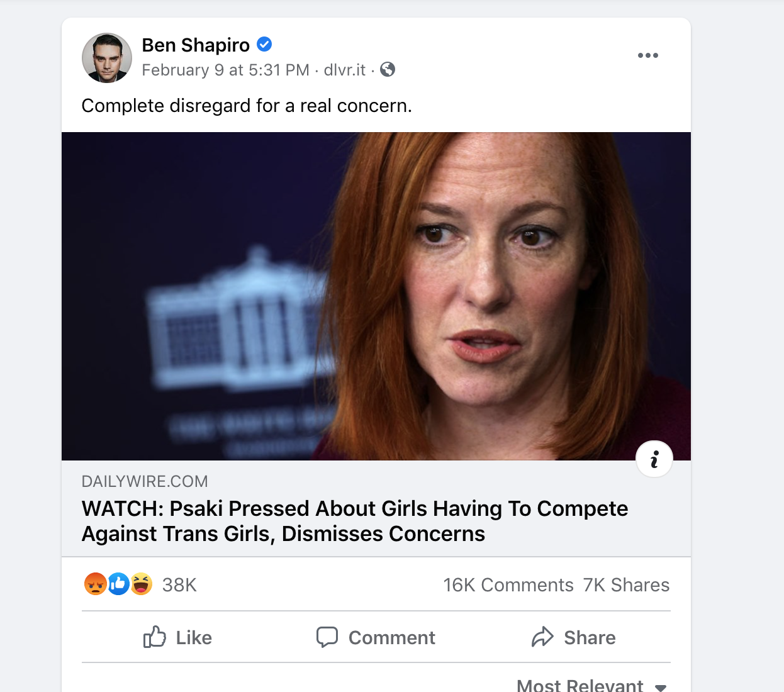The height and width of the screenshot is (692, 784).
Task: Click the February 9 timestamp link
Action: click(x=225, y=70)
